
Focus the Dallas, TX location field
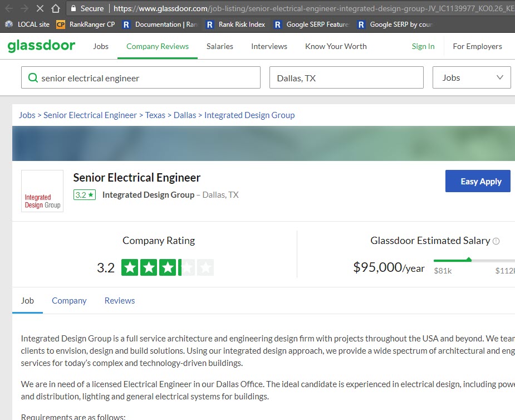[346, 77]
